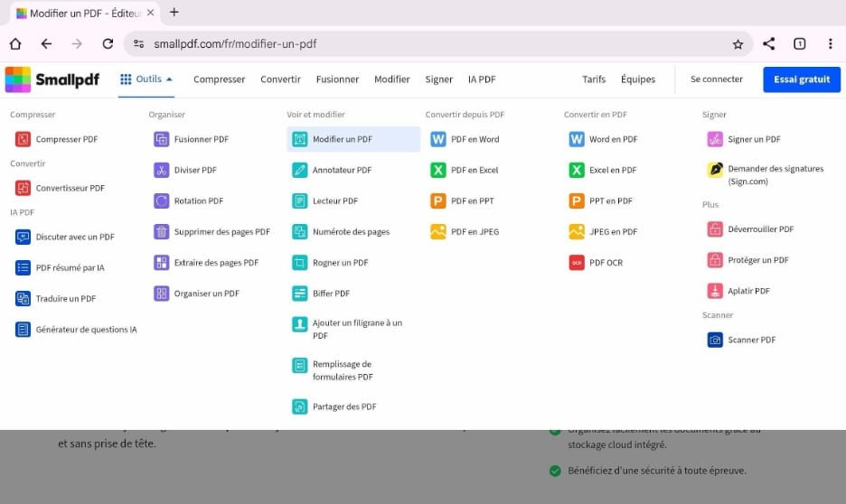846x504 pixels.
Task: Select the Discuter avec un PDF icon
Action: click(23, 237)
